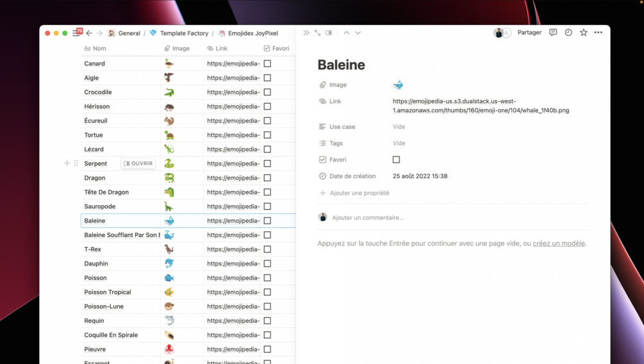This screenshot has width=644, height=364.
Task: Click the snake emoji in Serpent row
Action: point(169,163)
